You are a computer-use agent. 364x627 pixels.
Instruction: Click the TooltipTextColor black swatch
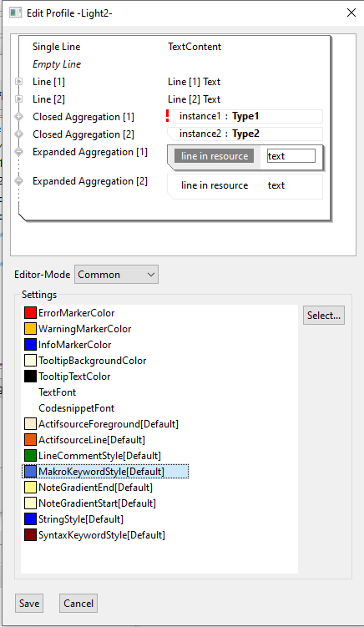[x=30, y=377]
